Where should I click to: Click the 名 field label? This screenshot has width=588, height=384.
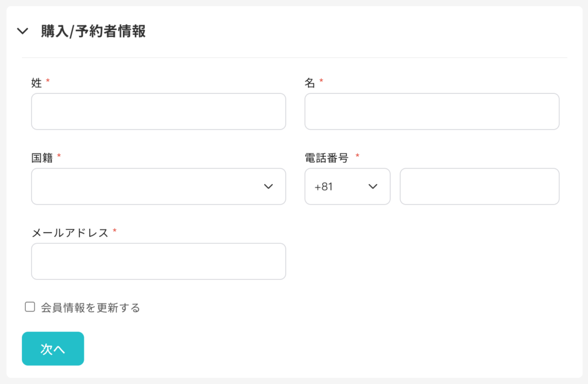(x=308, y=81)
